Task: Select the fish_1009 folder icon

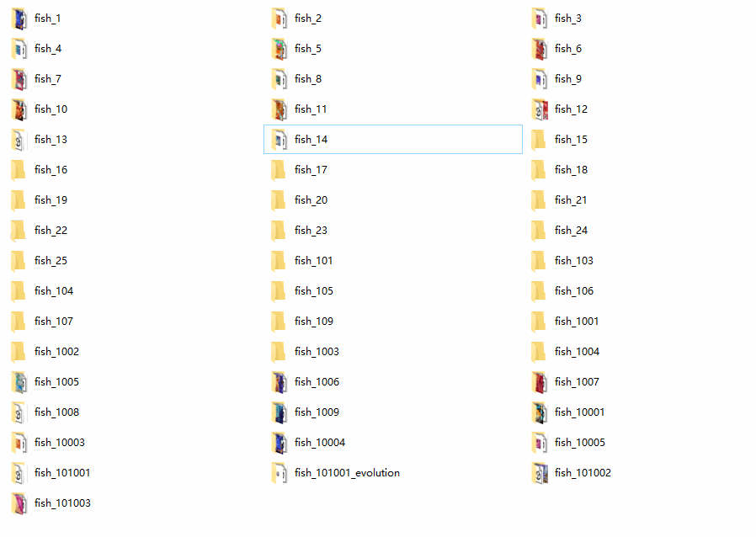Action: click(x=280, y=412)
